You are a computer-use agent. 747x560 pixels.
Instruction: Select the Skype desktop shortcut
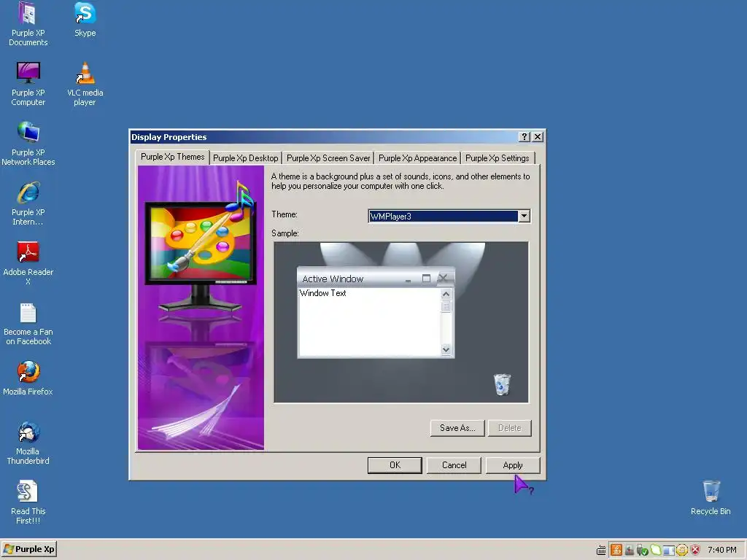pyautogui.click(x=85, y=20)
